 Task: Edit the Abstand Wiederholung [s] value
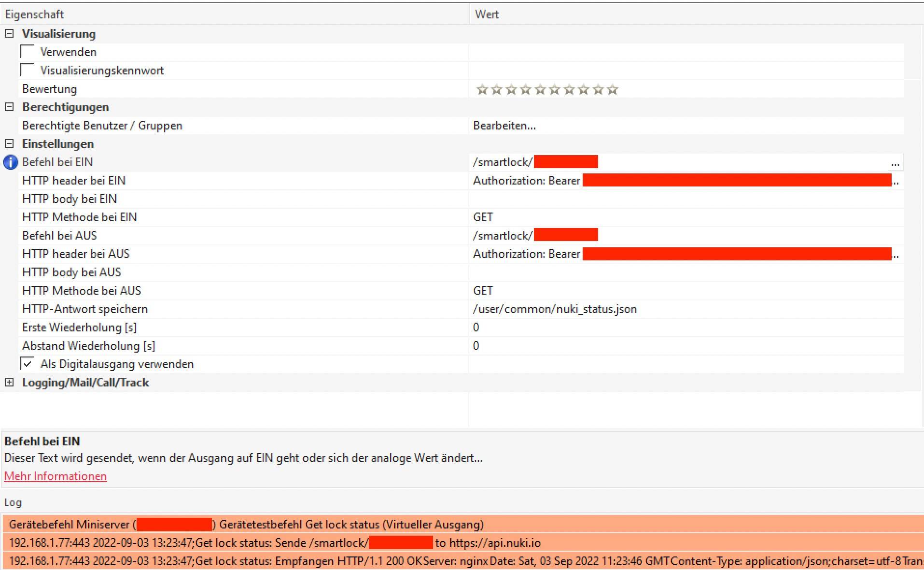pos(686,346)
